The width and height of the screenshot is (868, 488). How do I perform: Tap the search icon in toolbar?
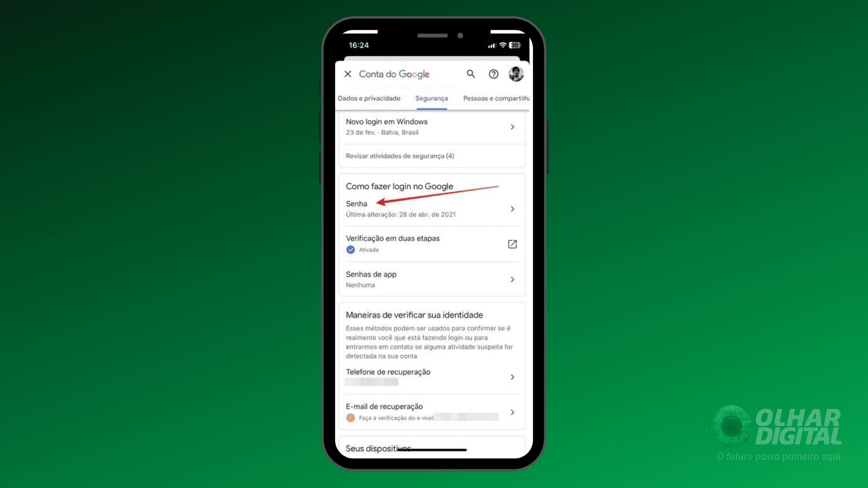click(x=471, y=74)
